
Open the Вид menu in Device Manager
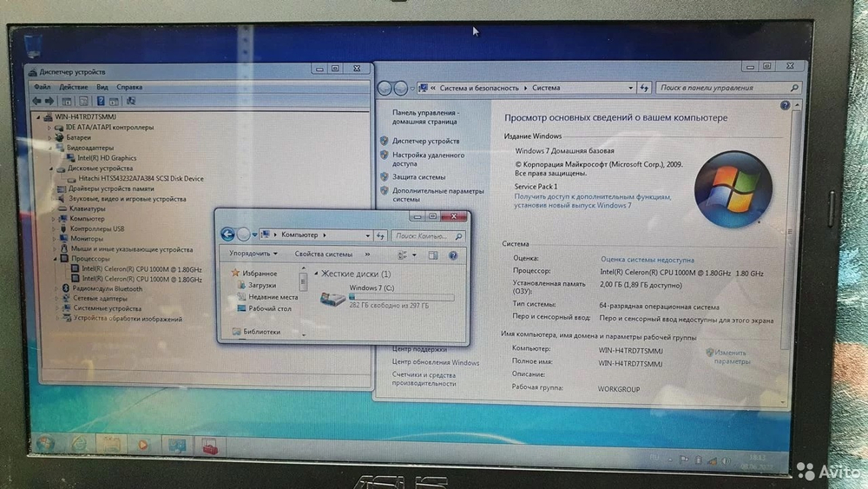102,87
